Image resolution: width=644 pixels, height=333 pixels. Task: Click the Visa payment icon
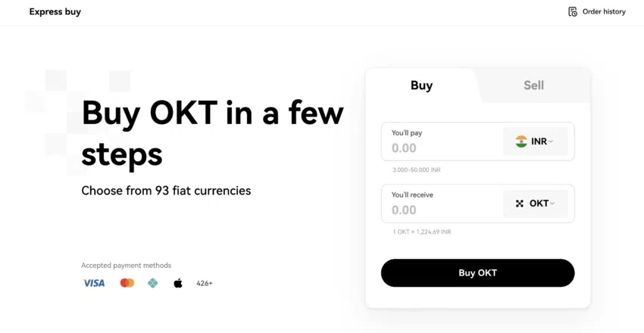(94, 283)
